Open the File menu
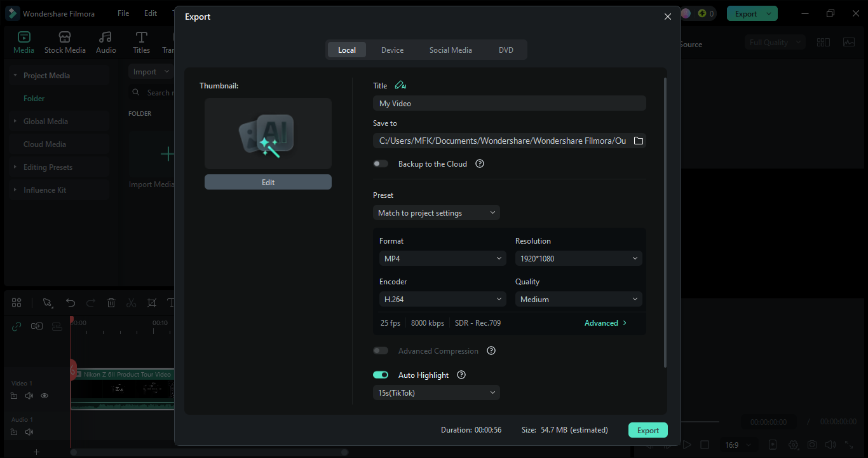Screen dimensions: 868x458 123,13
